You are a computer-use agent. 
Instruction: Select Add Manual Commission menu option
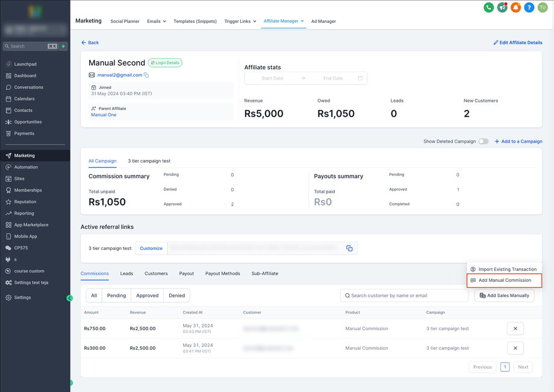click(x=504, y=281)
